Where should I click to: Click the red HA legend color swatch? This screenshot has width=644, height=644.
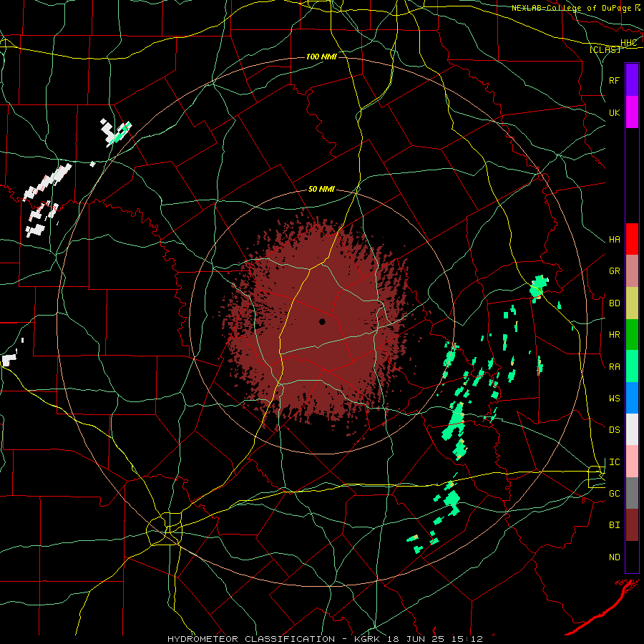[632, 239]
